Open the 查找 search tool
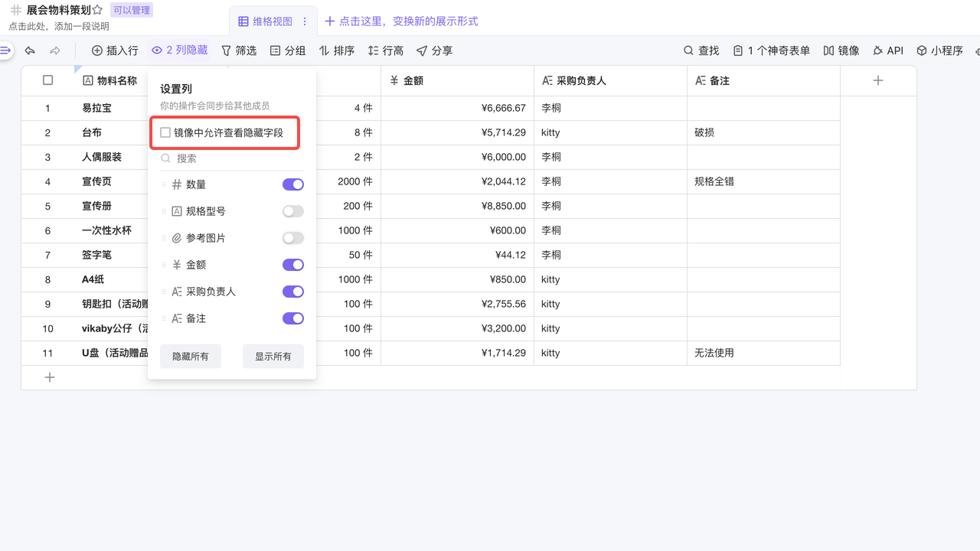 [x=701, y=51]
